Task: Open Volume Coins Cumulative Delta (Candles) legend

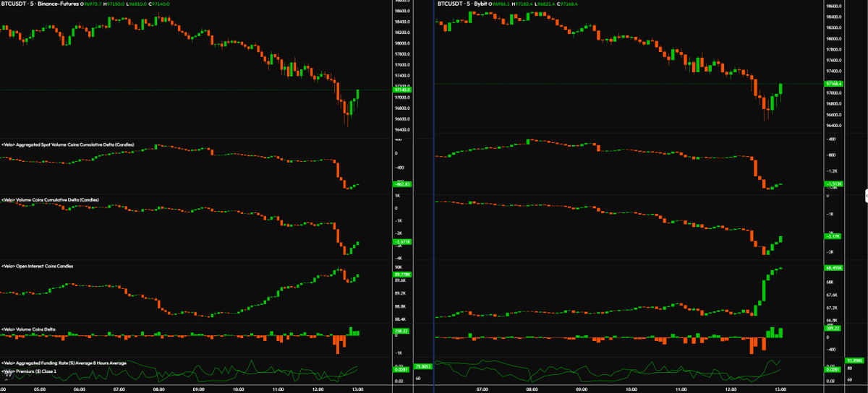Action: click(50, 199)
